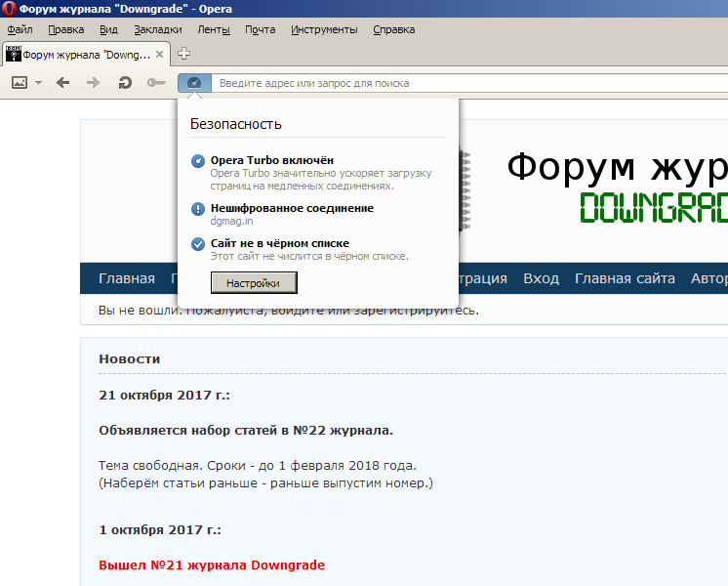Close the Downgrade forum tab
This screenshot has height=586, width=728.
click(x=161, y=55)
